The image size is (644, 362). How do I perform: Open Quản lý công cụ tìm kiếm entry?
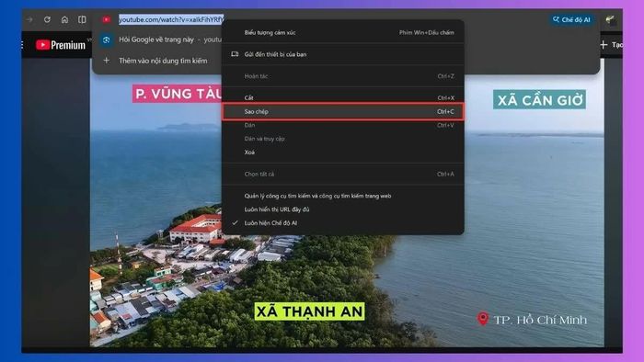click(x=343, y=196)
